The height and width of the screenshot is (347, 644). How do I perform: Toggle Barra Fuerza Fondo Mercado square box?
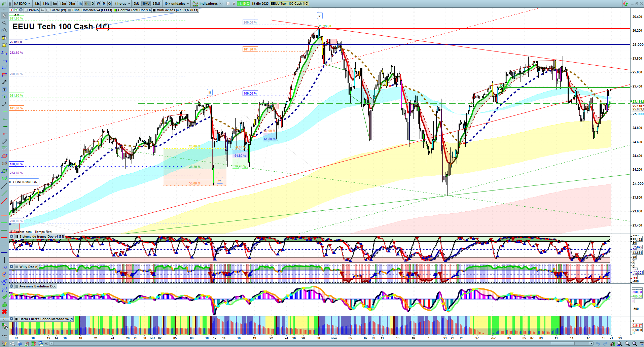(17, 319)
